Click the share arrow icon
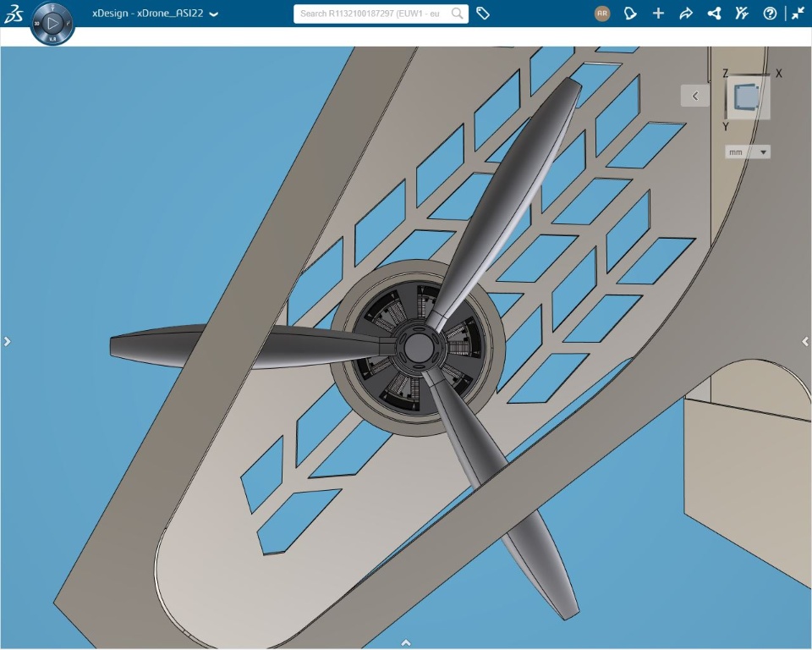Screen dimensions: 812x650 click(686, 14)
